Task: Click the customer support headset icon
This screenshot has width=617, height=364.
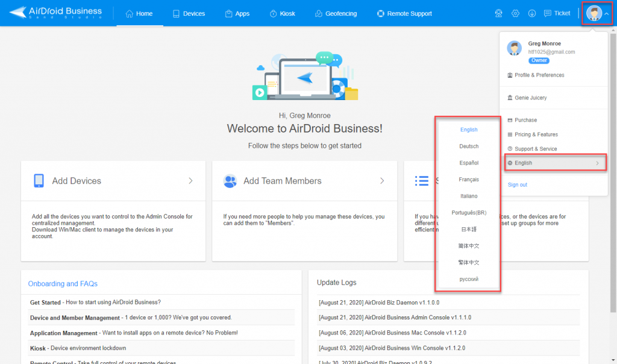Action: click(498, 13)
